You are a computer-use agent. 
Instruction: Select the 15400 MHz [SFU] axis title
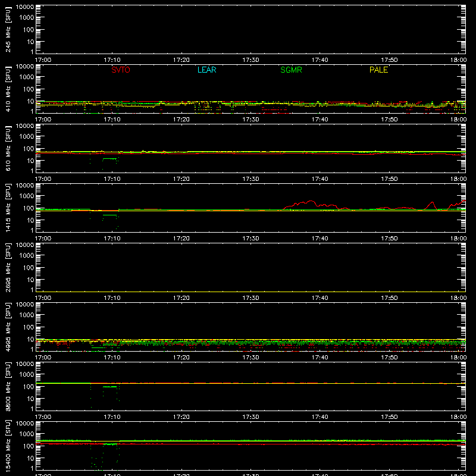[x=8, y=446]
